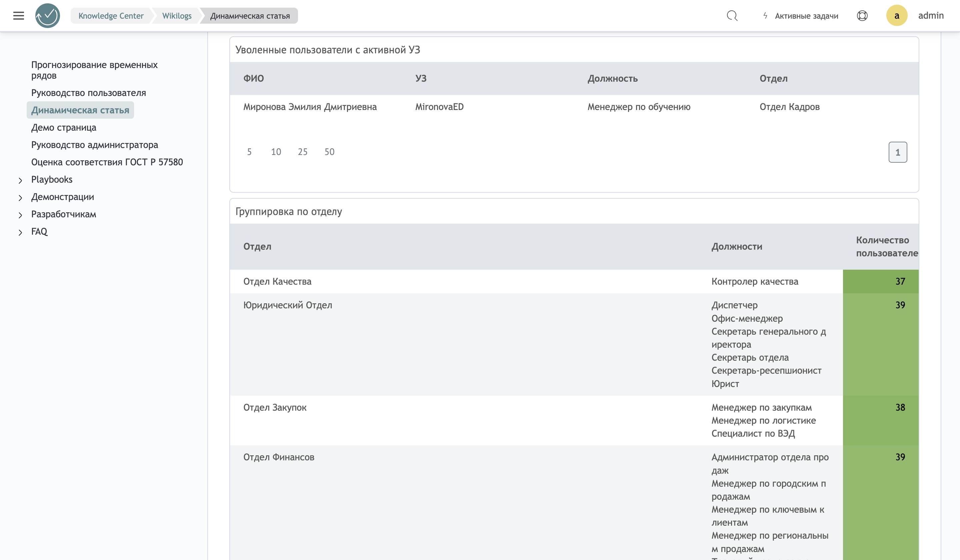
Task: Sort by УЗ column header
Action: click(421, 78)
